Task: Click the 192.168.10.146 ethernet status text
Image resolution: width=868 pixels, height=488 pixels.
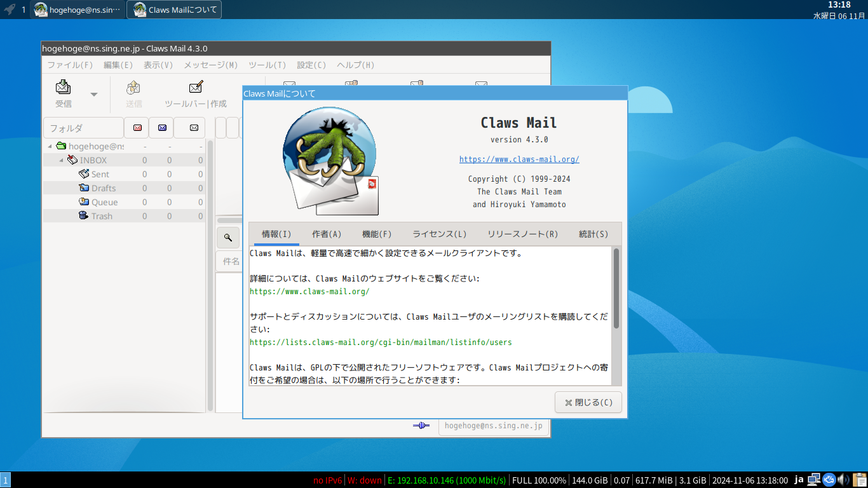Action: [x=447, y=480]
